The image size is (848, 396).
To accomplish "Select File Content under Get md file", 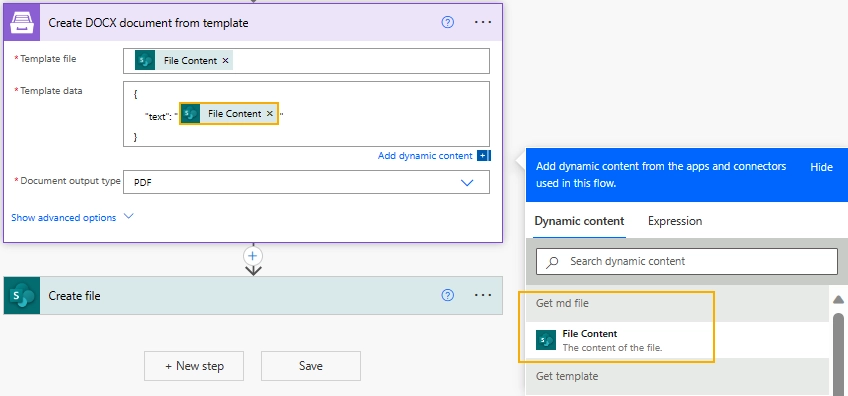I will [x=677, y=340].
